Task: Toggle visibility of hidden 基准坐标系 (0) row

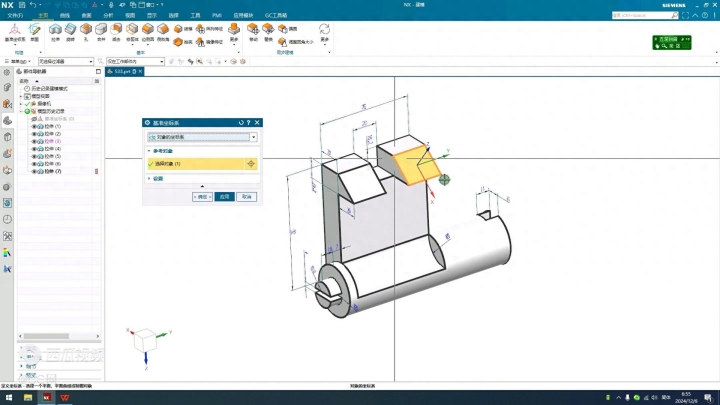Action: tap(34, 119)
